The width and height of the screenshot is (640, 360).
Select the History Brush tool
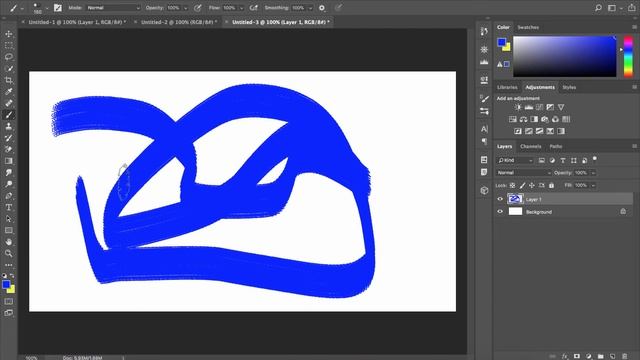(x=9, y=138)
